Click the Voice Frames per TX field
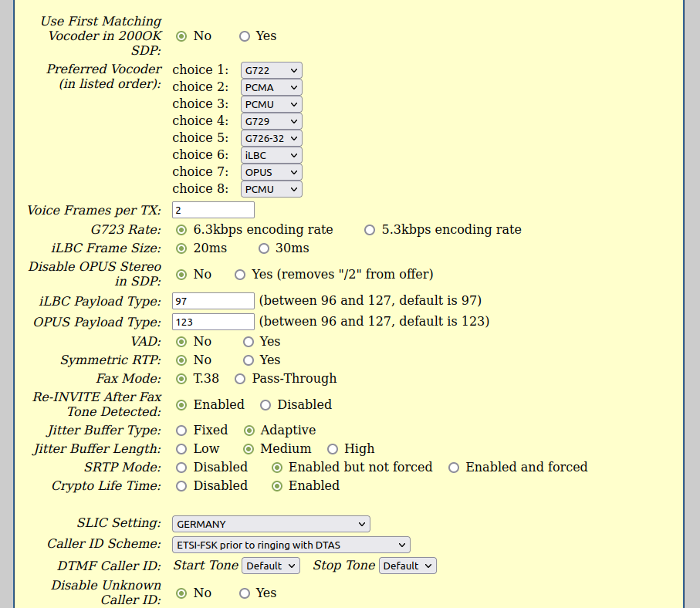The height and width of the screenshot is (608, 700). click(213, 210)
